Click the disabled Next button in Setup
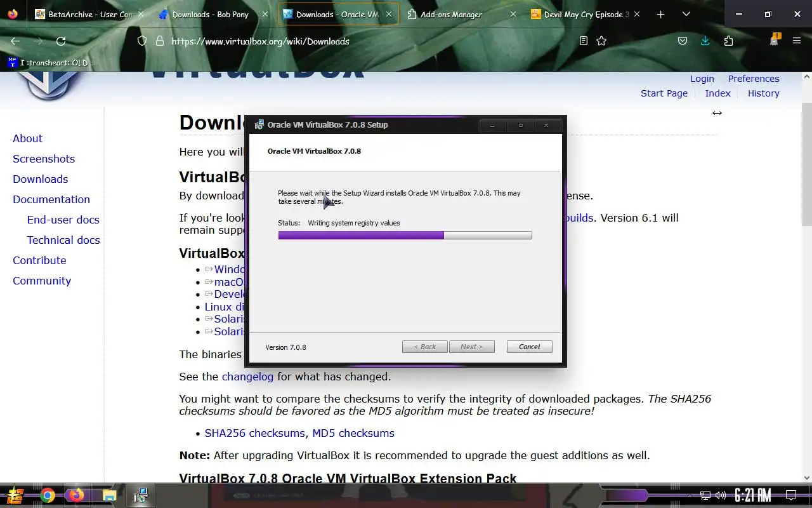Viewport: 812px width, 508px height. pos(471,347)
